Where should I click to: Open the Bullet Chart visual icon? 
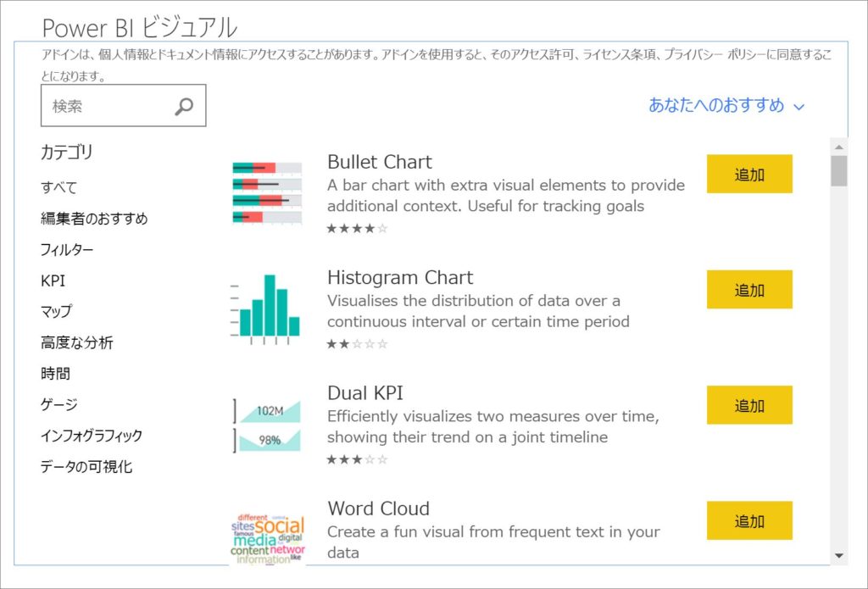point(267,193)
